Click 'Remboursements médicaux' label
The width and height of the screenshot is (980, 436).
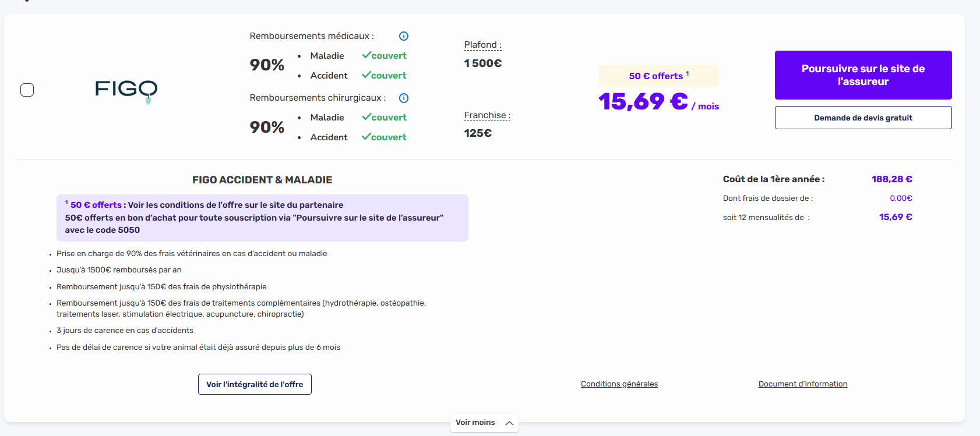click(x=312, y=36)
